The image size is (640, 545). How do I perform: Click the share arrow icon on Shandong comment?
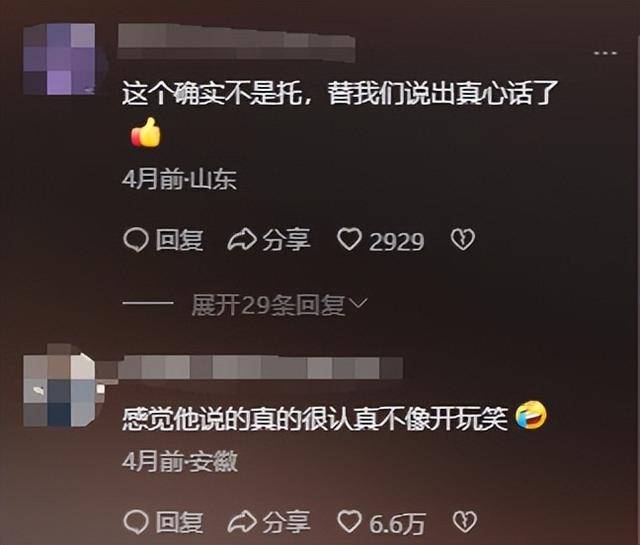242,240
